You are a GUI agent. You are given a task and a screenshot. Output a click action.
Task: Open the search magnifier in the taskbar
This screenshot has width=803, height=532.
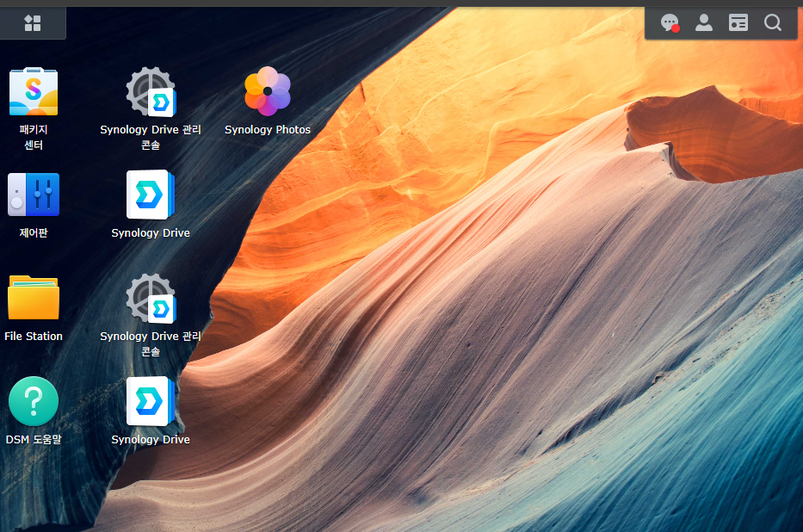[773, 23]
